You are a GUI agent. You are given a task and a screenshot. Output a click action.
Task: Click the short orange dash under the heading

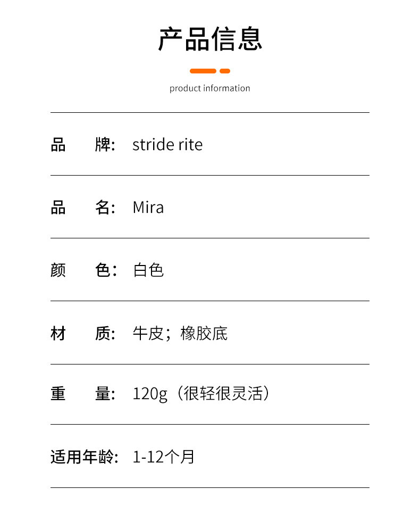tap(225, 71)
